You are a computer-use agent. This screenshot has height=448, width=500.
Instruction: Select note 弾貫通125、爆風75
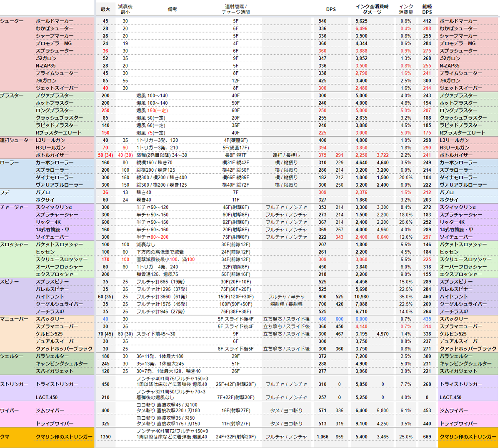click(x=157, y=274)
